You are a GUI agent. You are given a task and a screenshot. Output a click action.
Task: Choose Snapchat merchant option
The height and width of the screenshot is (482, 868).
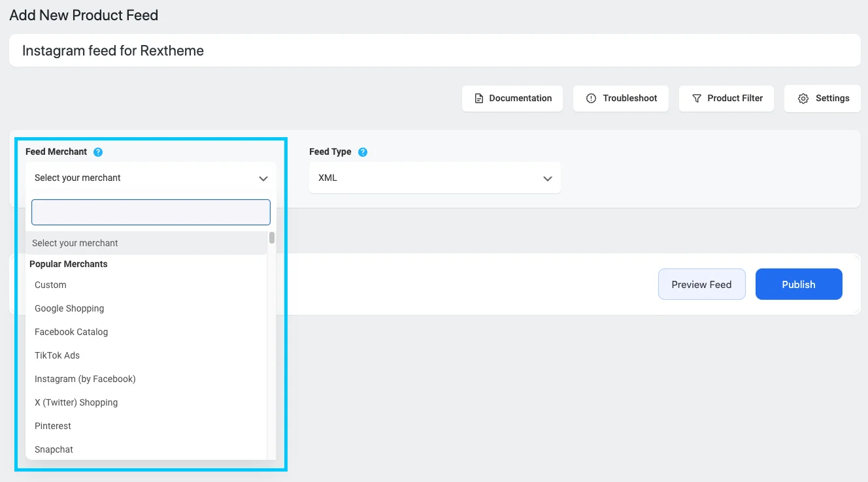coord(146,449)
